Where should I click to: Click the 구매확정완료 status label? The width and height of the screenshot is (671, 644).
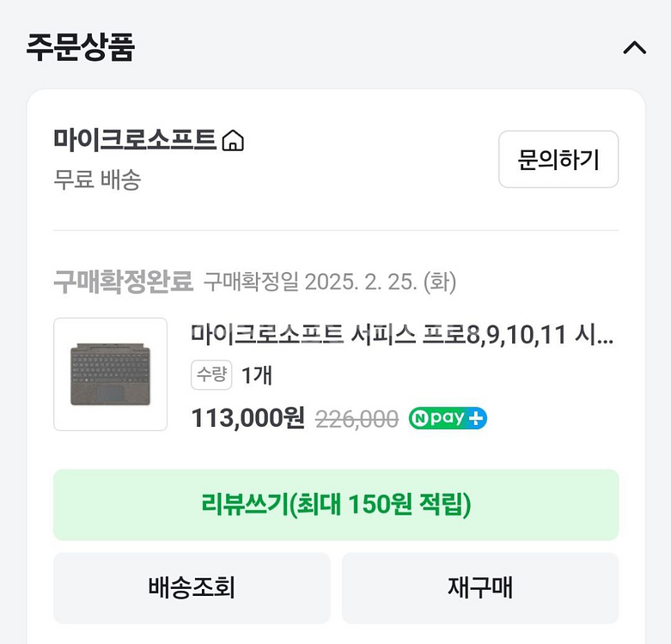[x=123, y=281]
